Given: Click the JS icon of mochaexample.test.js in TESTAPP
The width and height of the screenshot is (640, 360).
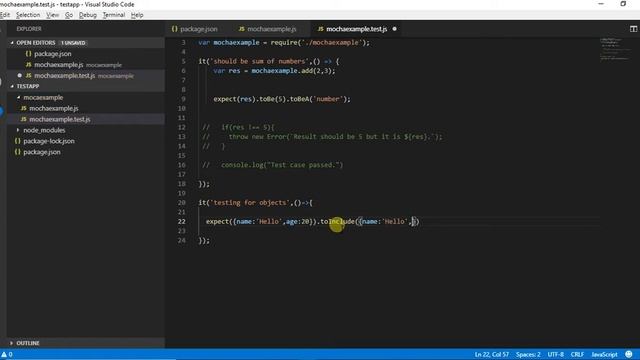Looking at the screenshot, I should pyautogui.click(x=24, y=119).
